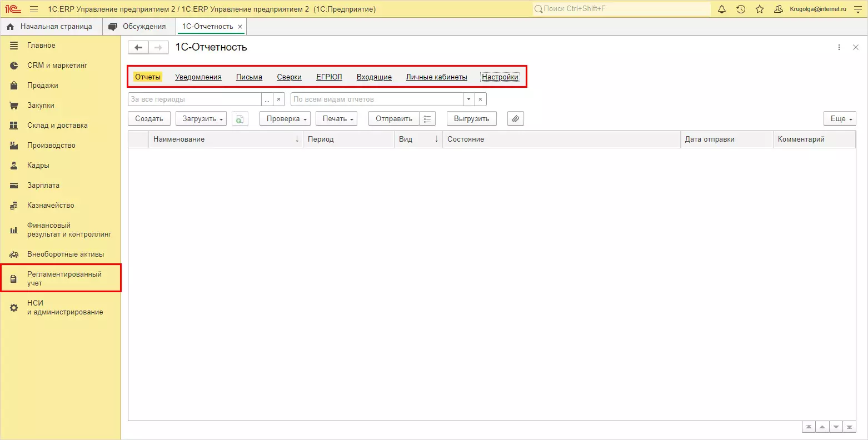Viewport: 868px width, 440px height.
Task: Open Внеоборотные активы section
Action: click(61, 254)
